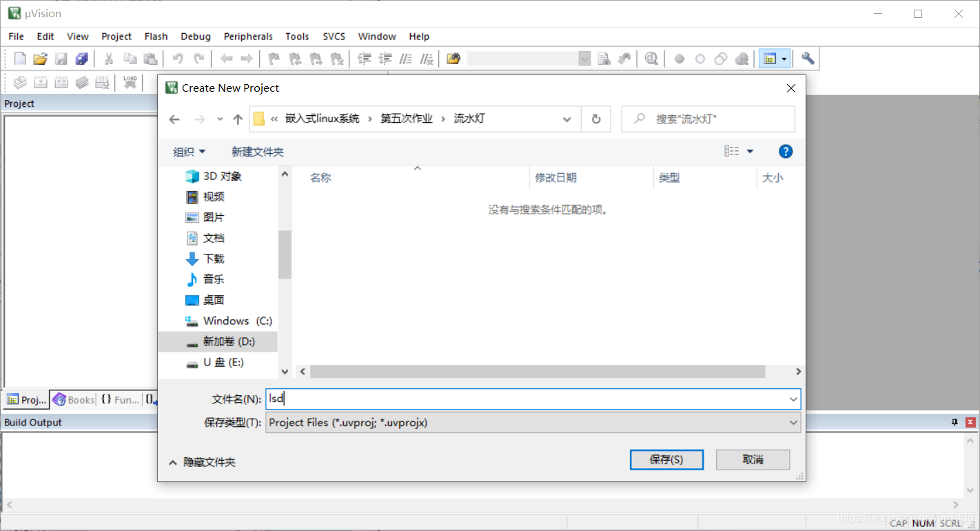Image resolution: width=980 pixels, height=531 pixels.
Task: Click the blue help question mark icon
Action: 785,152
